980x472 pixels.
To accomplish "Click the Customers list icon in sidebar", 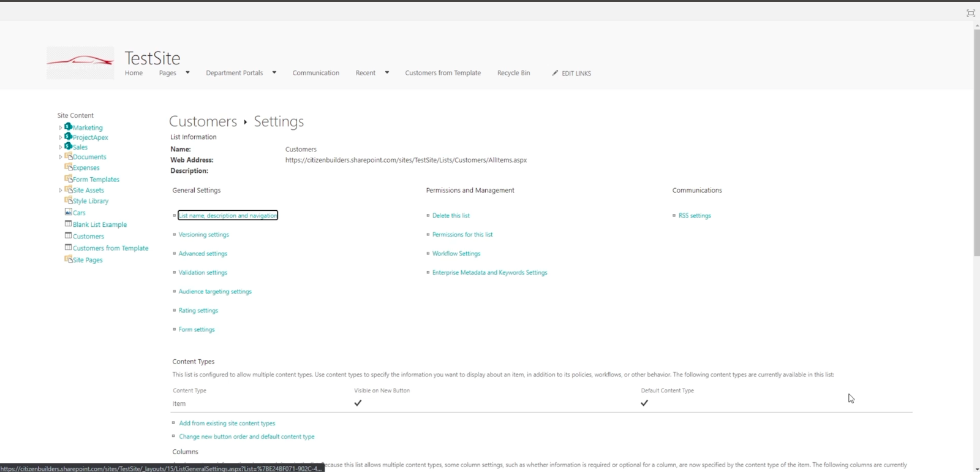I will click(69, 235).
